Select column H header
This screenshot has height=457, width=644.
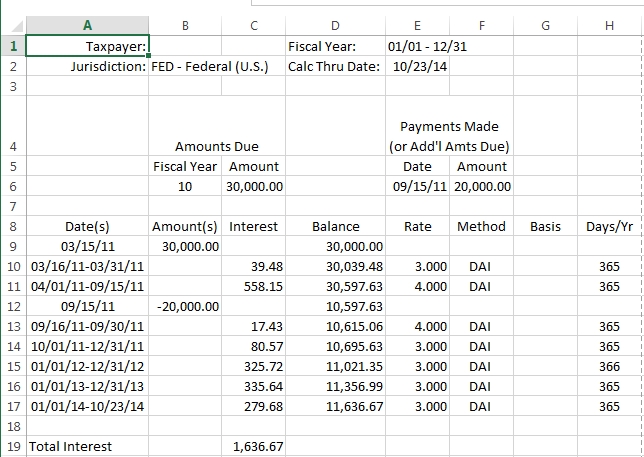point(609,25)
